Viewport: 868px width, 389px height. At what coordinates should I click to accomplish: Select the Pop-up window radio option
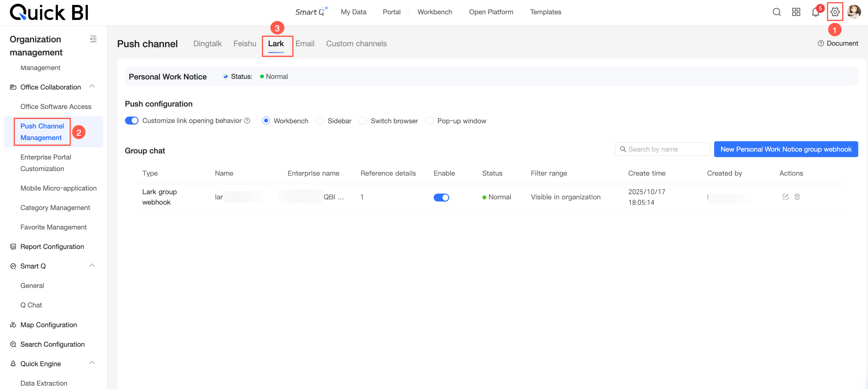430,121
